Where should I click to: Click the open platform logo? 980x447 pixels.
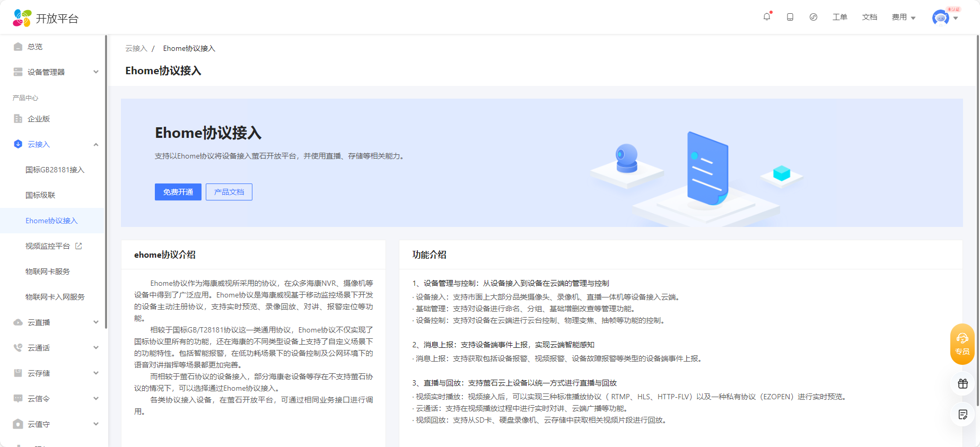(46, 18)
